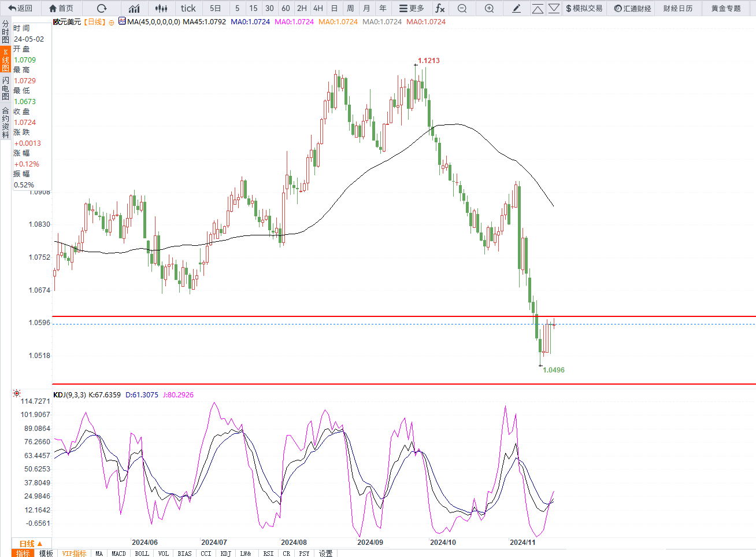Click the J:80.2926 value
Image resolution: width=756 pixels, height=557 pixels.
click(178, 395)
